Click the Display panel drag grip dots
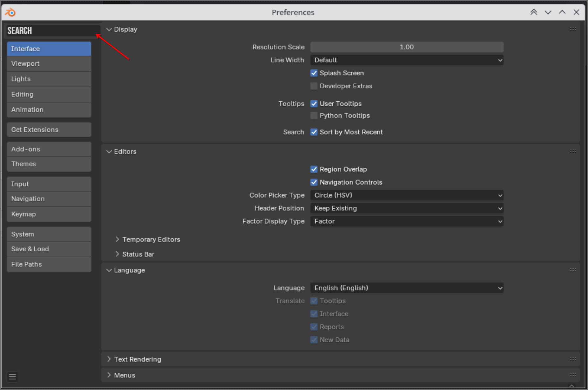 573,29
